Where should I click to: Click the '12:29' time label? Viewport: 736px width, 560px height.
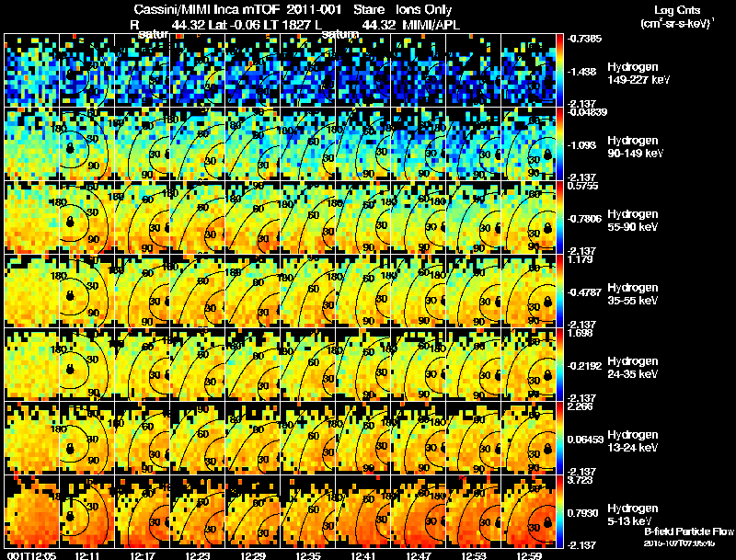(x=252, y=555)
